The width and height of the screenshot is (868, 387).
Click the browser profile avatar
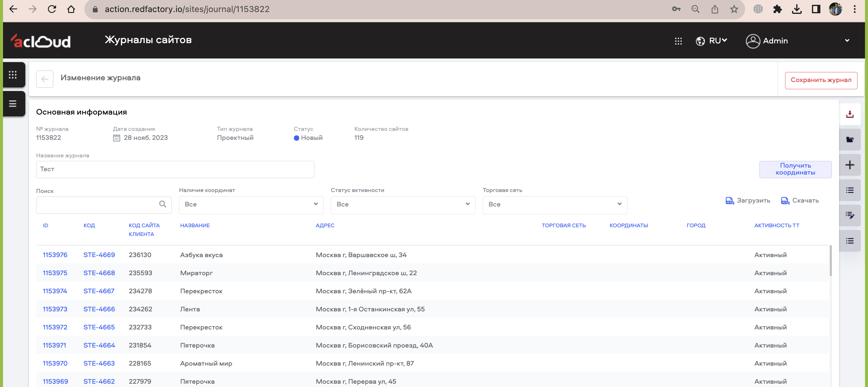(835, 9)
